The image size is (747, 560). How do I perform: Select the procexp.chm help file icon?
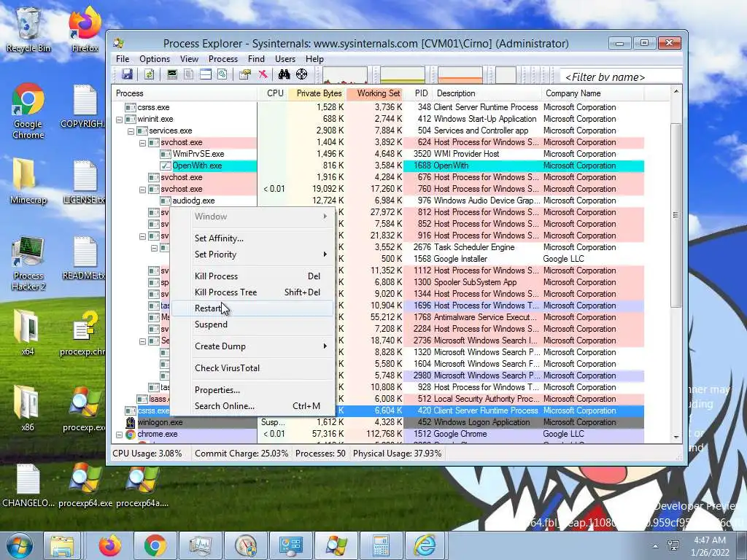[82, 334]
